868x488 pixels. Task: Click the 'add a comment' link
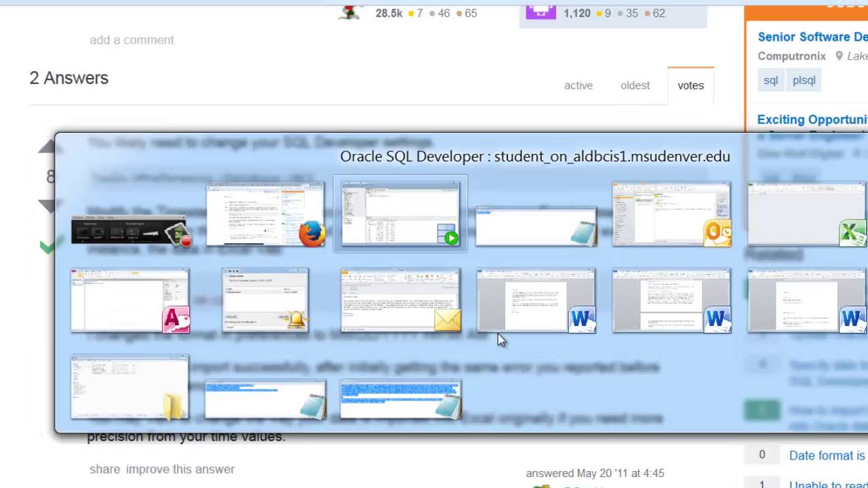[132, 40]
